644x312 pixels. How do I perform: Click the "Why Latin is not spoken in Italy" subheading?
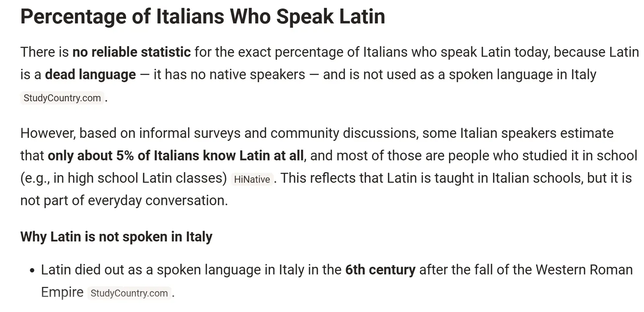coord(116,237)
